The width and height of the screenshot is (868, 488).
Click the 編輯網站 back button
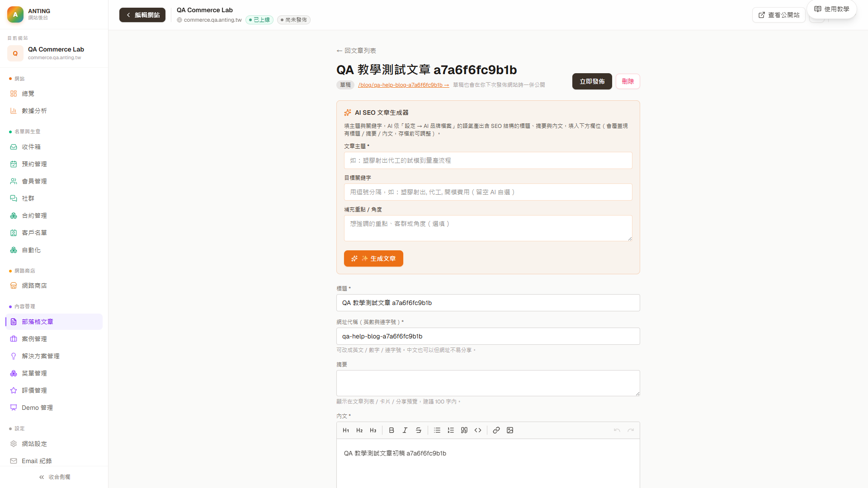click(142, 15)
